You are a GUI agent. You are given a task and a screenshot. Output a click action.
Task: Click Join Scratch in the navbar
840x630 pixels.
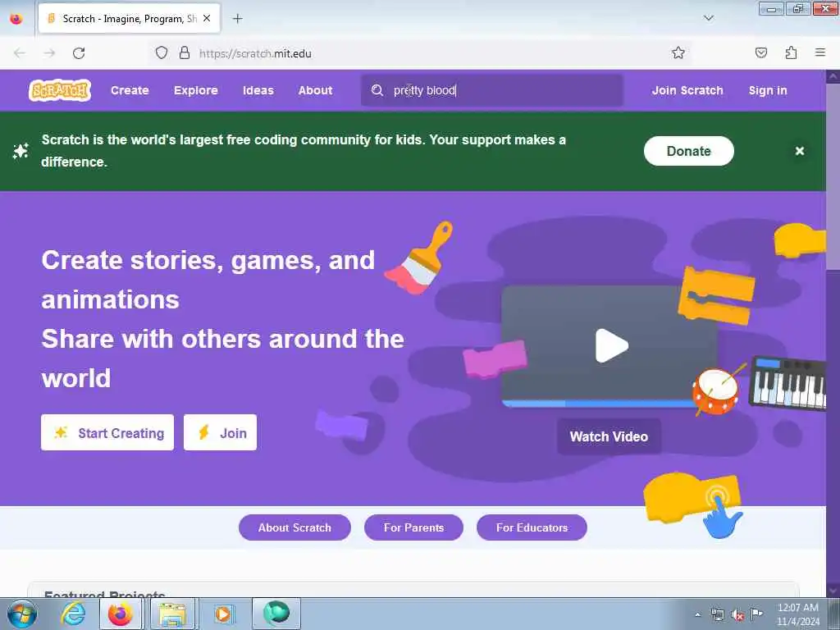point(687,90)
